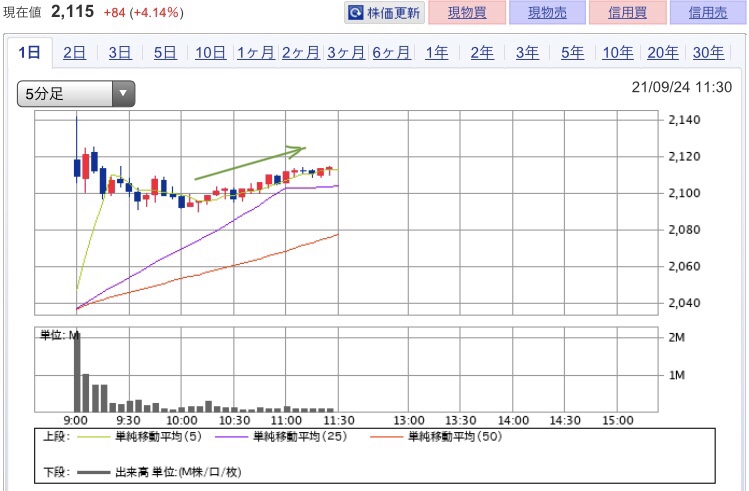Click the current price 2,115
749x491 pixels.
pos(73,11)
